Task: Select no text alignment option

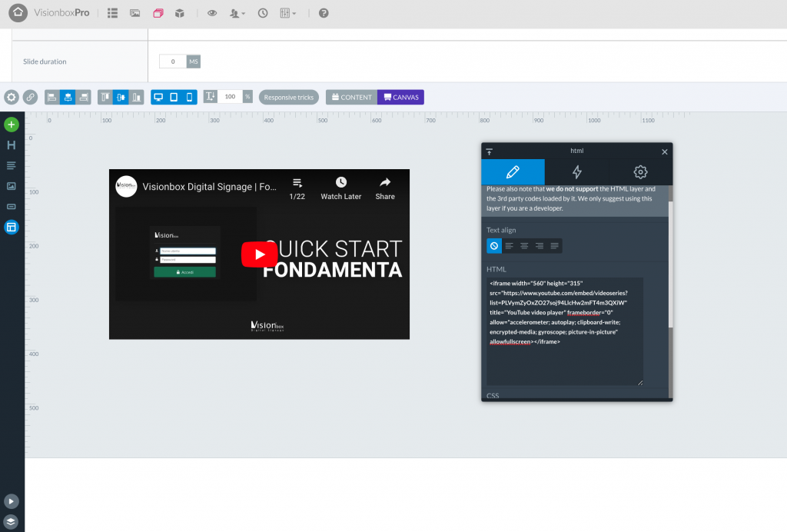Action: [494, 246]
